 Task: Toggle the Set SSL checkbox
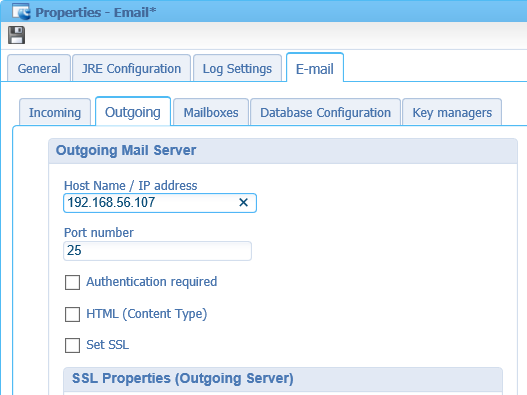click(72, 345)
